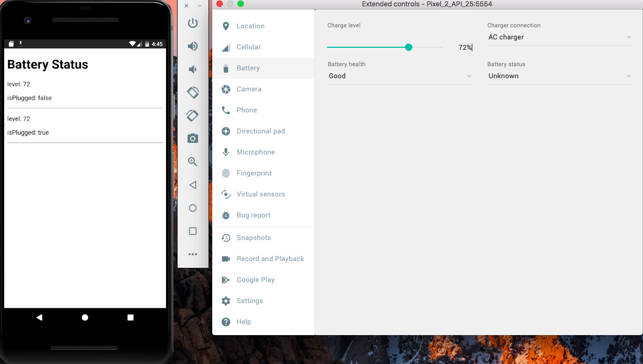Open the Snapshots section
This screenshot has height=364, width=643.
(x=263, y=238)
